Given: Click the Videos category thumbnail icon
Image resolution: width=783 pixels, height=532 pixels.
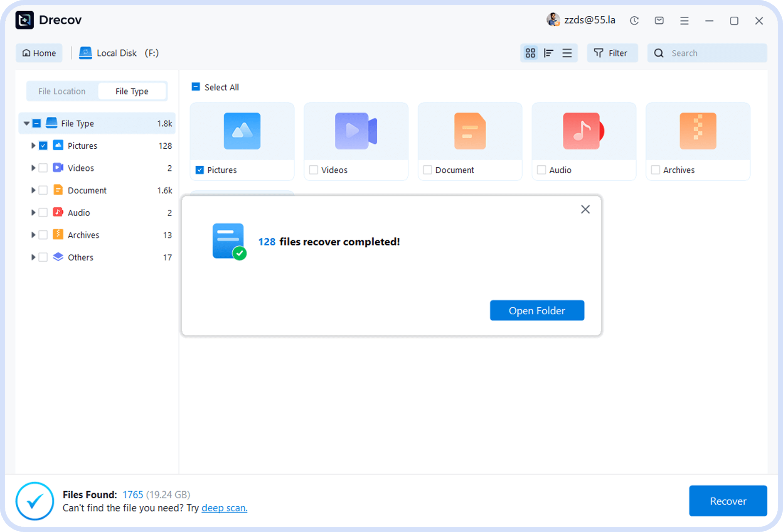Looking at the screenshot, I should (356, 131).
